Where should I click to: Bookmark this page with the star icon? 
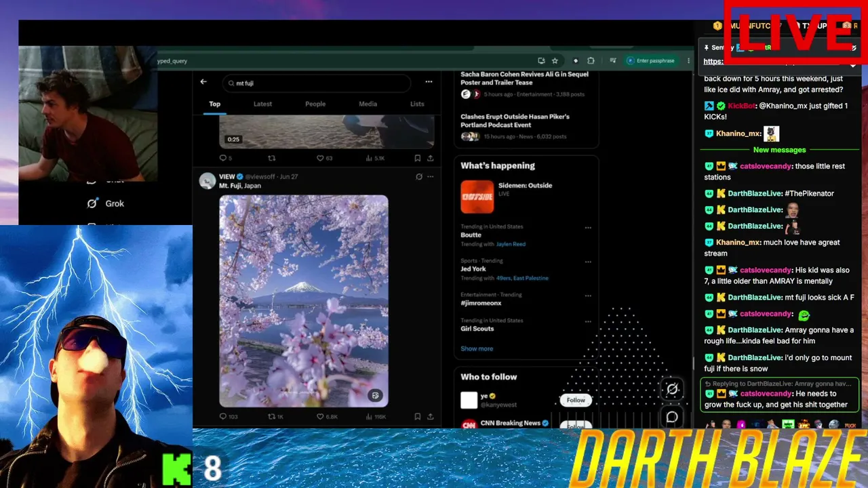click(555, 60)
